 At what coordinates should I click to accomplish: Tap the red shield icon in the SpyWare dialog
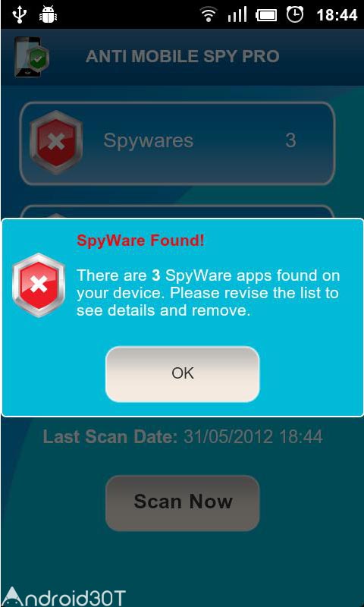click(39, 285)
